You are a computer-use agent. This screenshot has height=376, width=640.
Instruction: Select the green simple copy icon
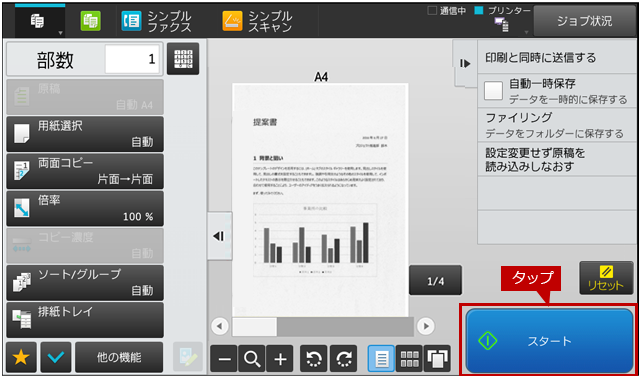(90, 21)
